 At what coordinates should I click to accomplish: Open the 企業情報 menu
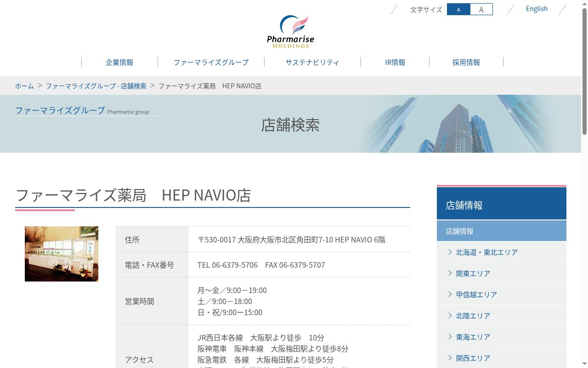coord(119,62)
